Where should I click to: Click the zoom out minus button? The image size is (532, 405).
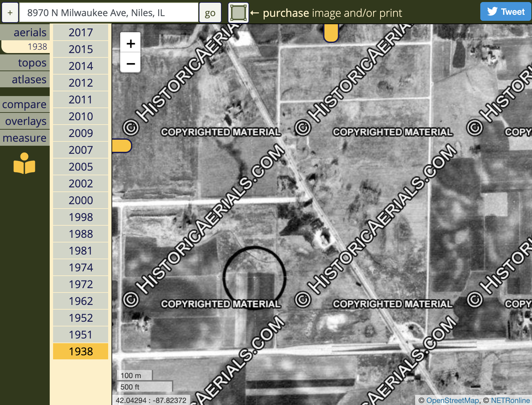(x=131, y=63)
